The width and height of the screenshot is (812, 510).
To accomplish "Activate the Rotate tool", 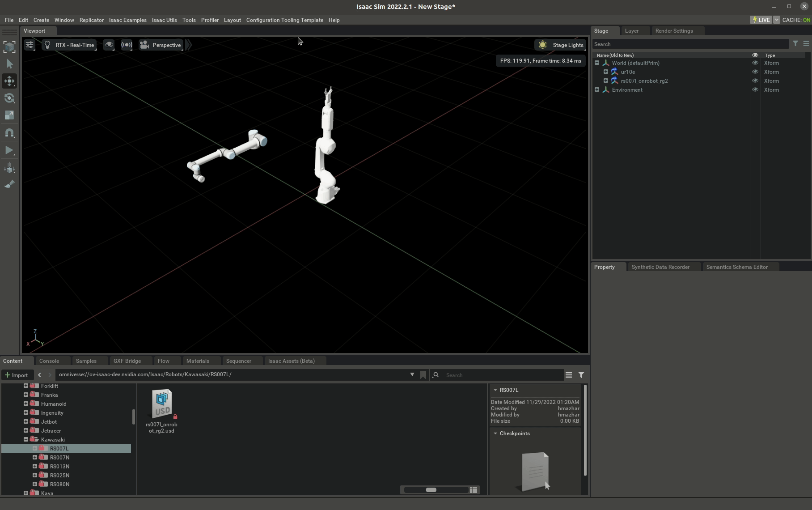I will tap(9, 98).
